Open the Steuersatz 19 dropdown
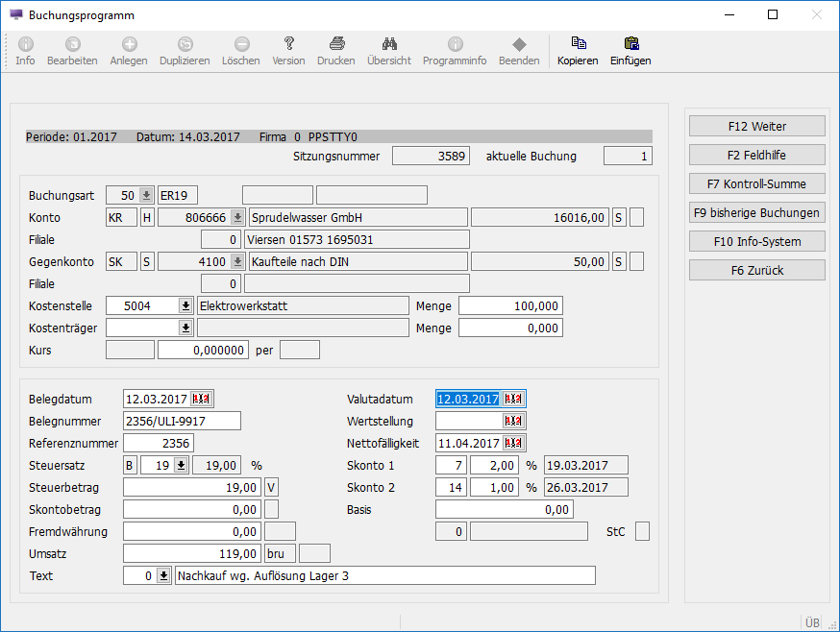This screenshot has width=840, height=632. [x=180, y=466]
